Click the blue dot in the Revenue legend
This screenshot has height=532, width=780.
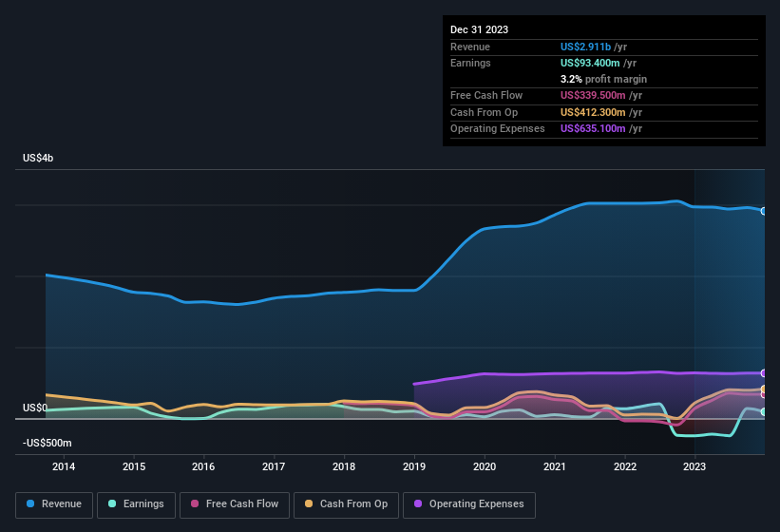coord(30,504)
